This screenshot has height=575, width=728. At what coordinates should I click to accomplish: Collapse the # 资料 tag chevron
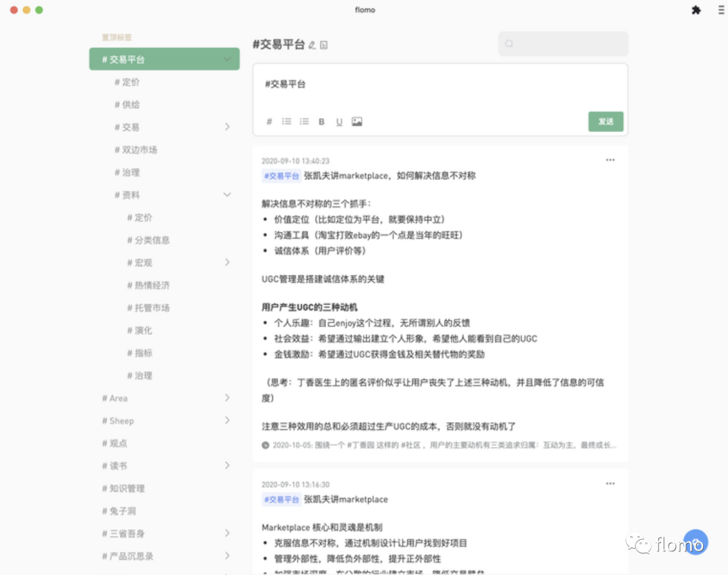227,195
